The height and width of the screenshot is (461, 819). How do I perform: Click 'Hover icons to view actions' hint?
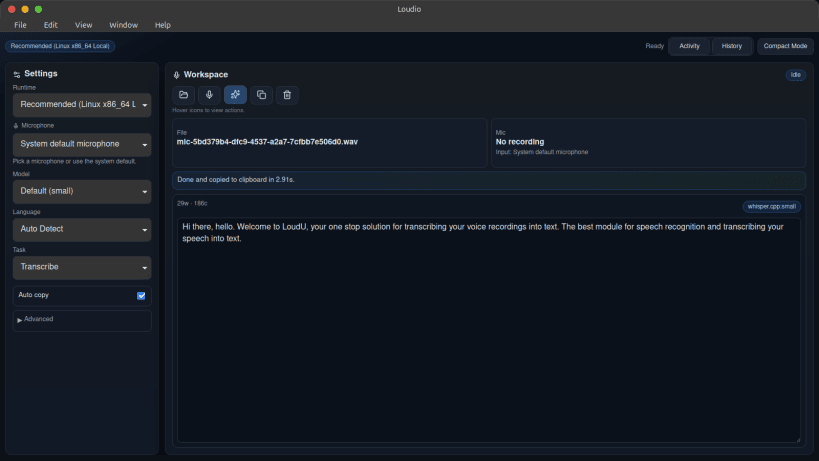pyautogui.click(x=208, y=110)
